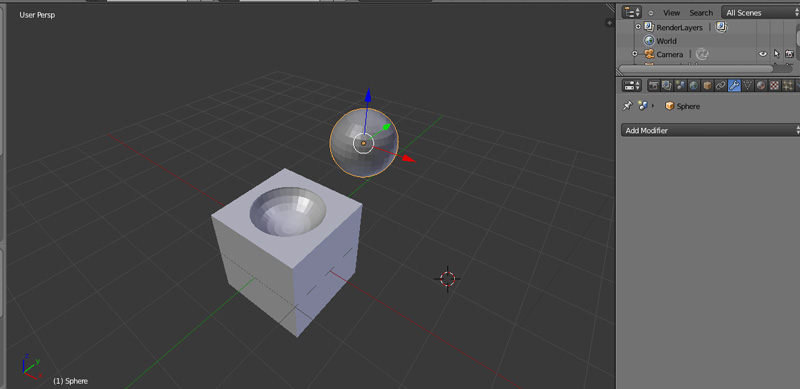Open the Material properties tab
800x389 pixels.
pos(761,85)
